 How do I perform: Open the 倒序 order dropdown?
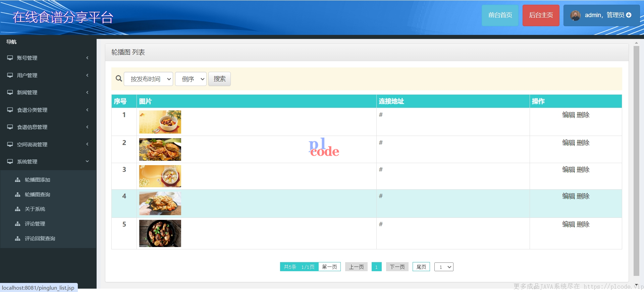click(x=191, y=79)
